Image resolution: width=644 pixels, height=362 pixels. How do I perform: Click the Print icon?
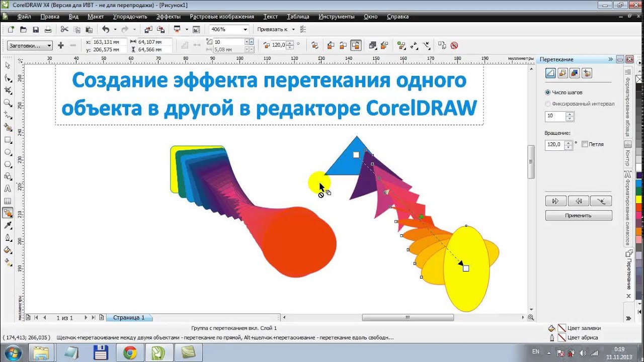(48, 30)
